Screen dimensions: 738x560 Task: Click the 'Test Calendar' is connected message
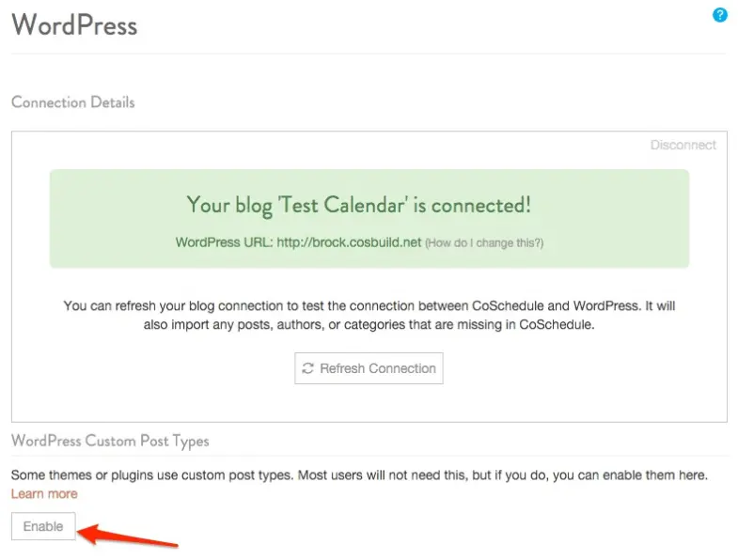point(358,206)
